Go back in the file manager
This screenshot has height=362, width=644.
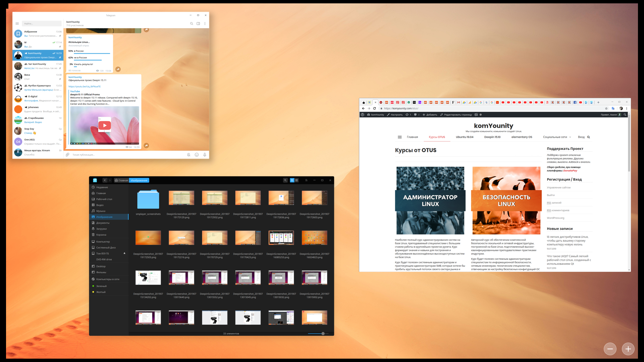tap(105, 180)
